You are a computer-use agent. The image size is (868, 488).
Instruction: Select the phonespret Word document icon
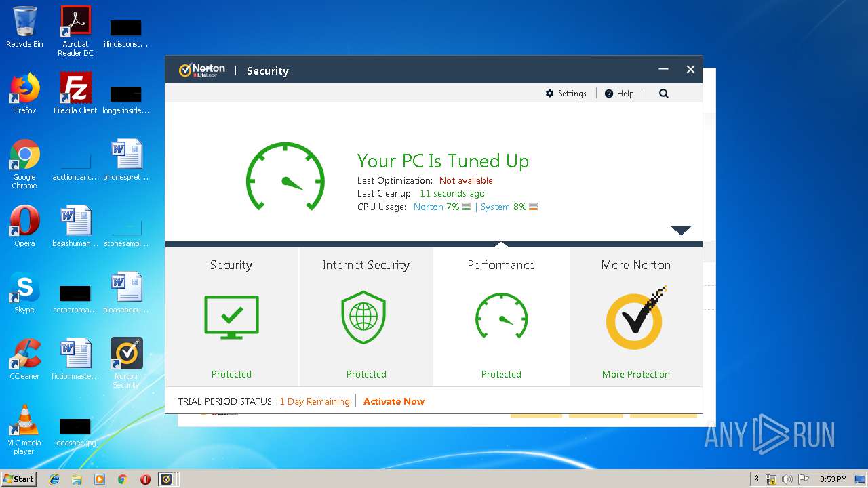(126, 160)
